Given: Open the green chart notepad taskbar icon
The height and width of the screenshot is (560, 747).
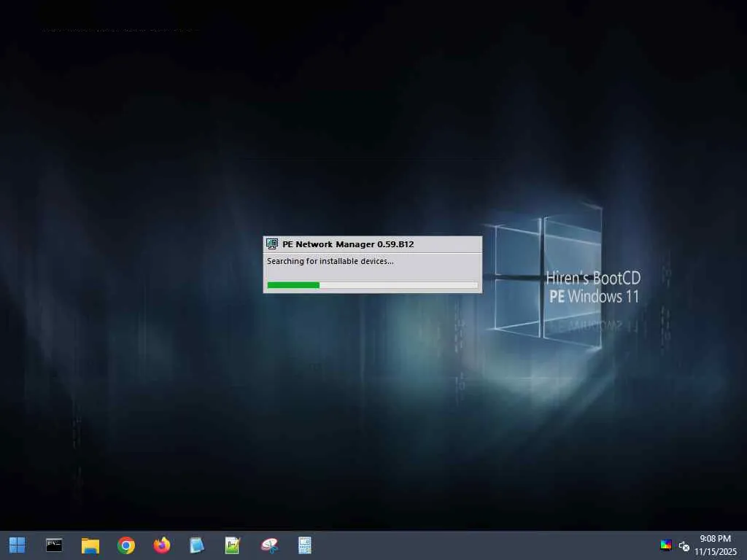Looking at the screenshot, I should (x=233, y=545).
